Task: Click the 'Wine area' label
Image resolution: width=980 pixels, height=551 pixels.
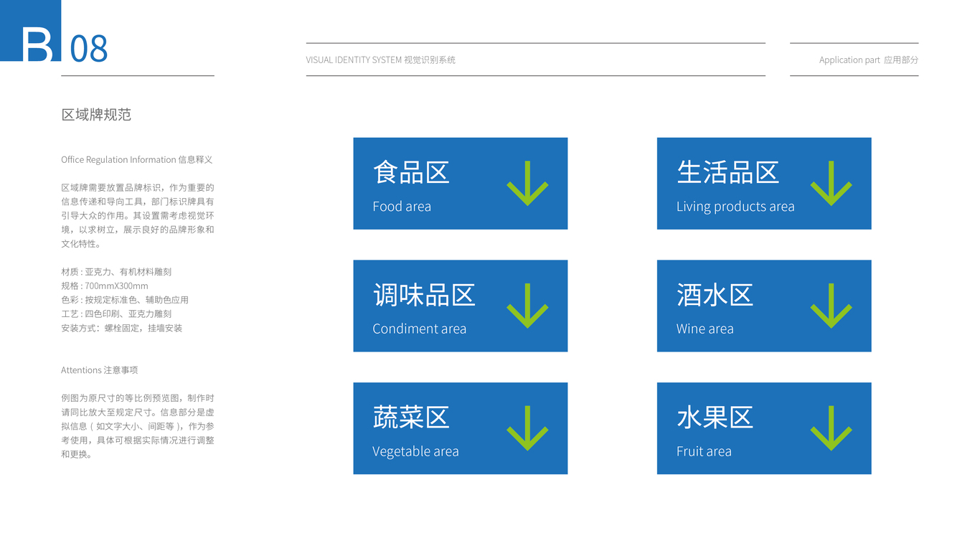Action: pyautogui.click(x=705, y=329)
